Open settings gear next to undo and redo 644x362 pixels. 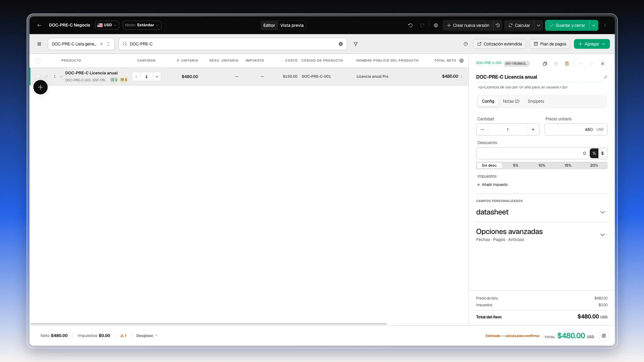point(436,25)
